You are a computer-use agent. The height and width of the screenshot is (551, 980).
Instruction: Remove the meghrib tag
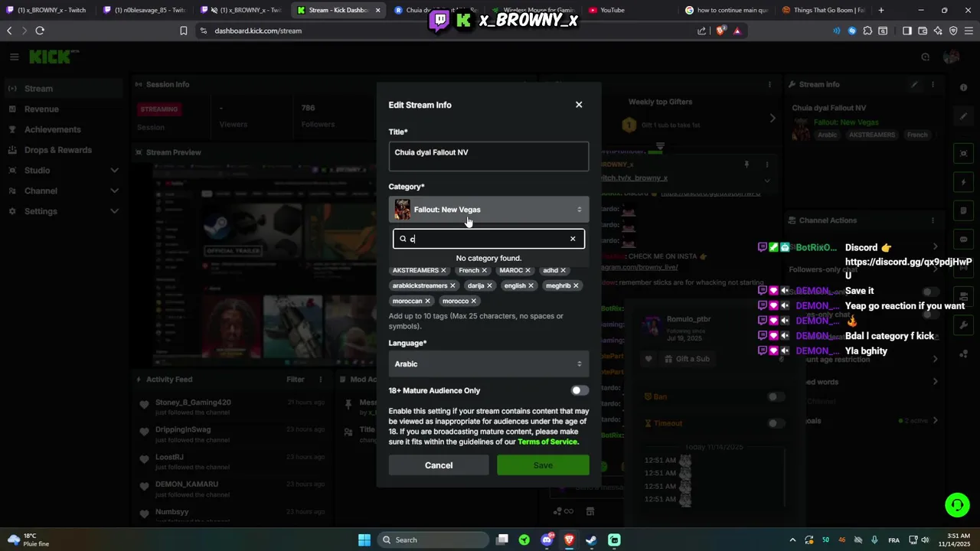[576, 285]
